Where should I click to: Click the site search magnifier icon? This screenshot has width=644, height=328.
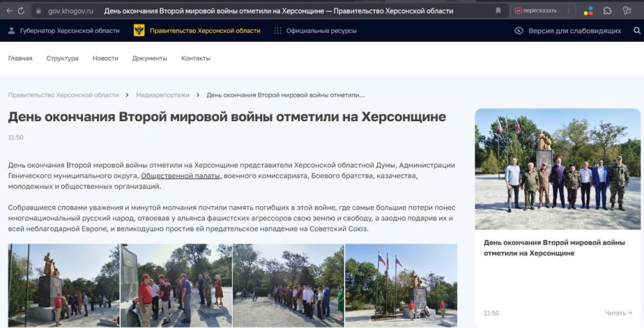click(637, 30)
